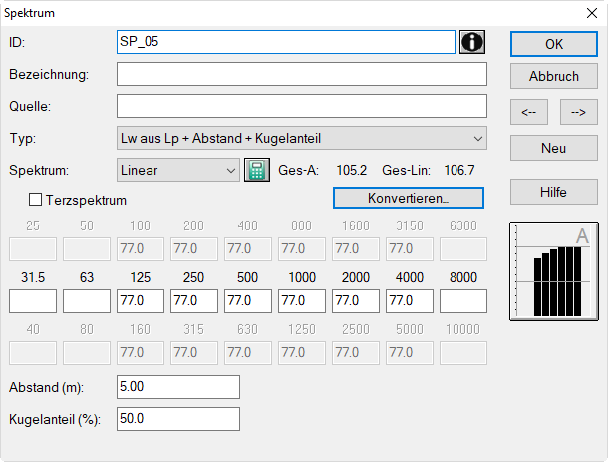Click the Ges-Lin value 106.7

(x=459, y=170)
